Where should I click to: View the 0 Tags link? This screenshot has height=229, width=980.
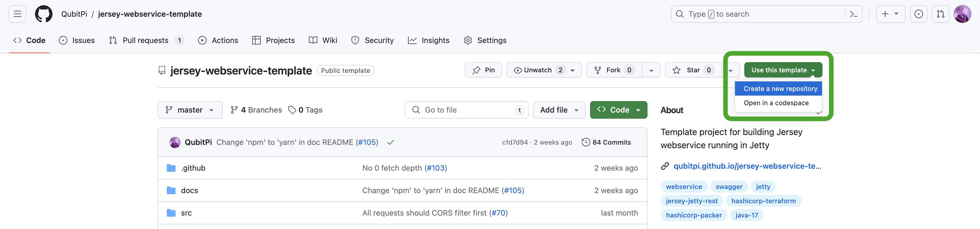click(305, 110)
